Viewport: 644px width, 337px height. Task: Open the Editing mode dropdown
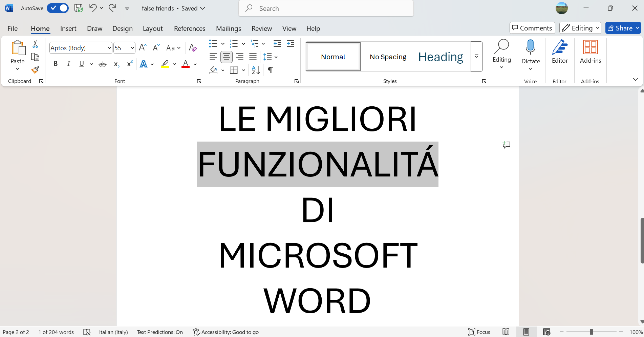[580, 28]
